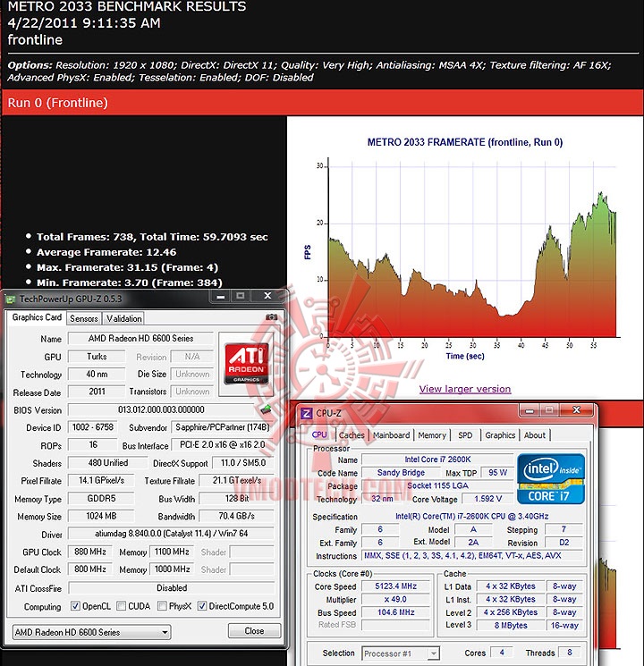The image size is (644, 666).
Task: Click the GPU-Z title bar app icon
Action: pos(11,299)
